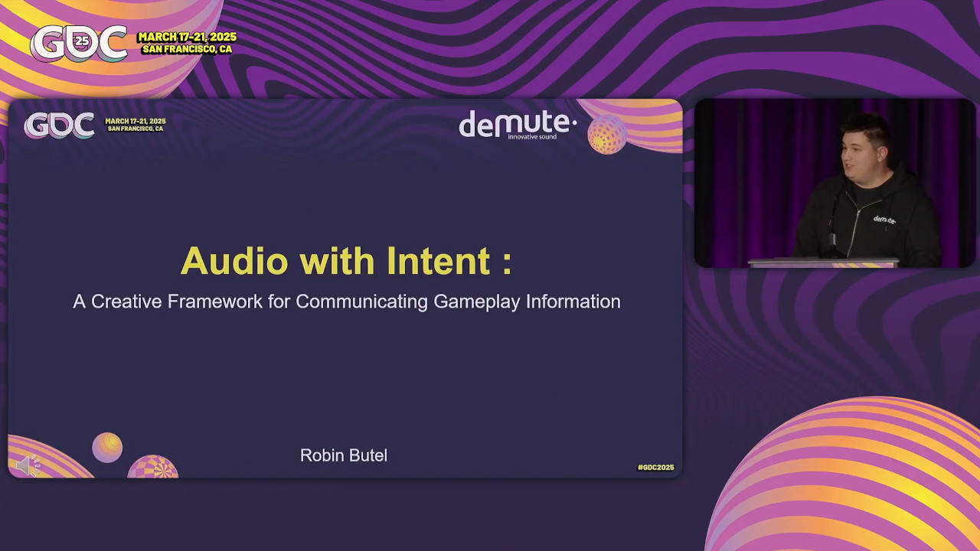Click the GDC logo inside the slide
The width and height of the screenshot is (980, 551).
(60, 126)
